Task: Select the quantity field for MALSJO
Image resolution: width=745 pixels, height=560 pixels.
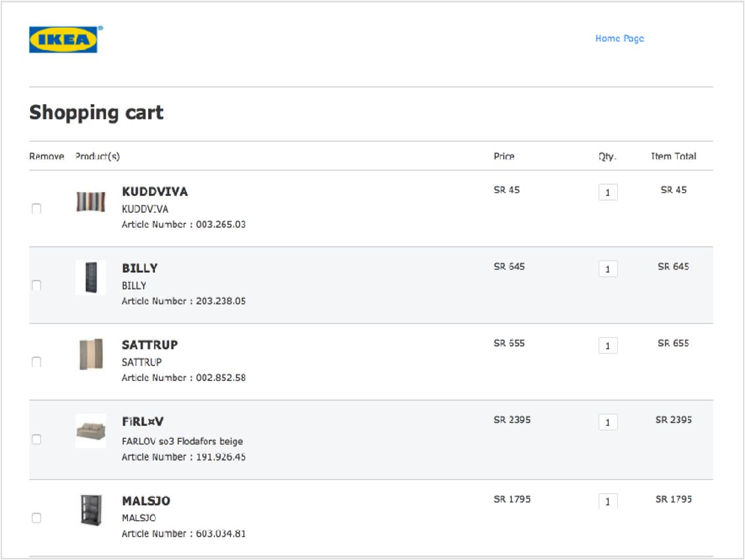Action: 607,500
